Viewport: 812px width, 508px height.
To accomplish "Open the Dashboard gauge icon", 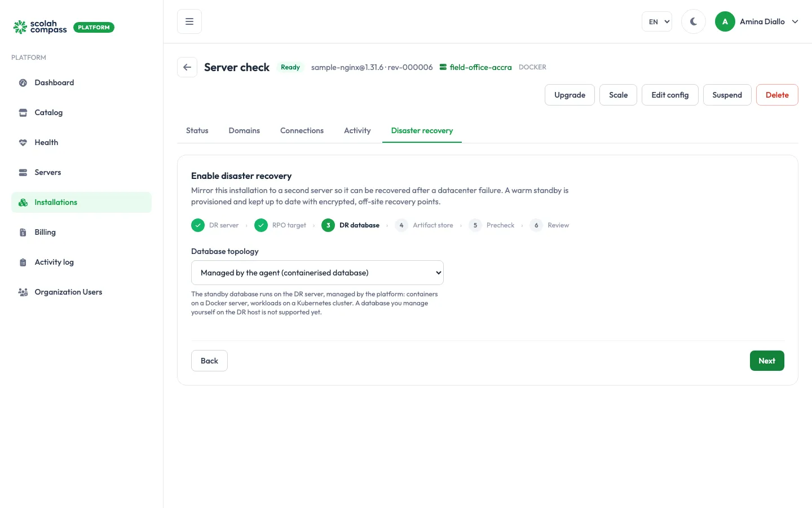I will (x=23, y=83).
